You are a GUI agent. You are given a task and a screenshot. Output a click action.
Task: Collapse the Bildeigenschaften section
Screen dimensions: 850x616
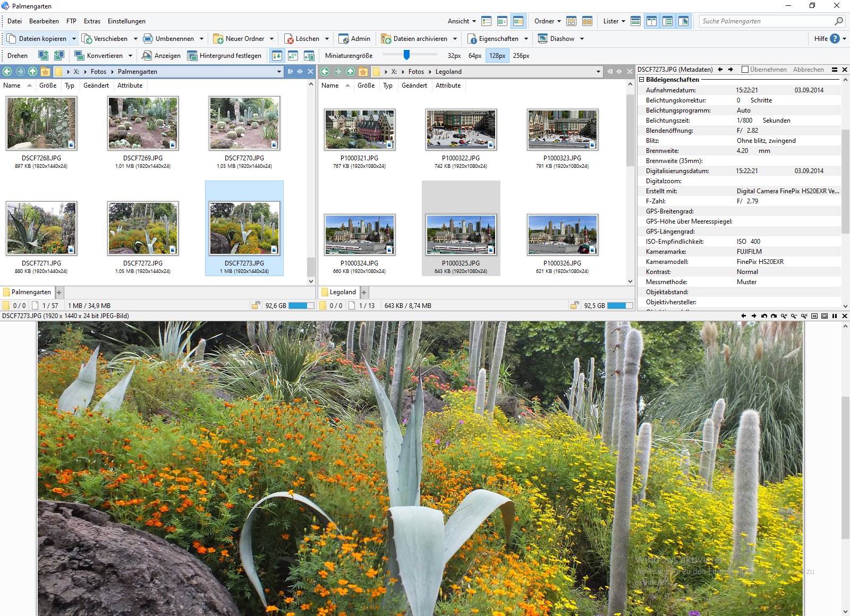[x=641, y=80]
